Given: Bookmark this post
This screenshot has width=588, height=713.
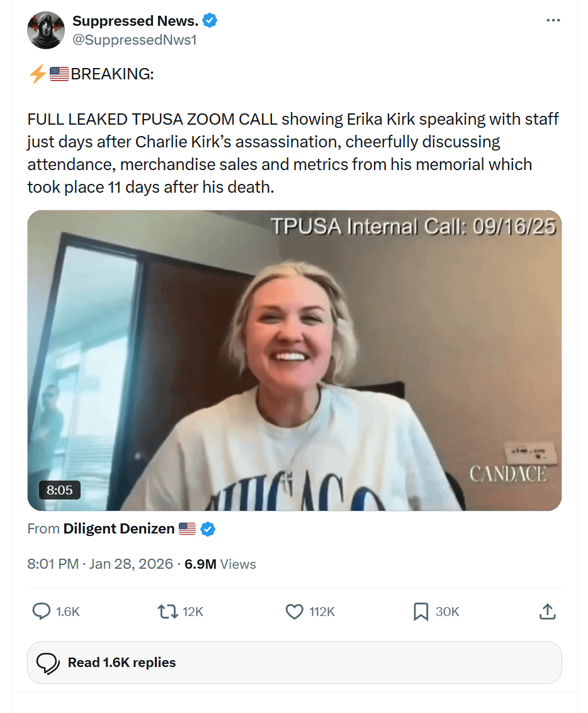Looking at the screenshot, I should point(421,611).
